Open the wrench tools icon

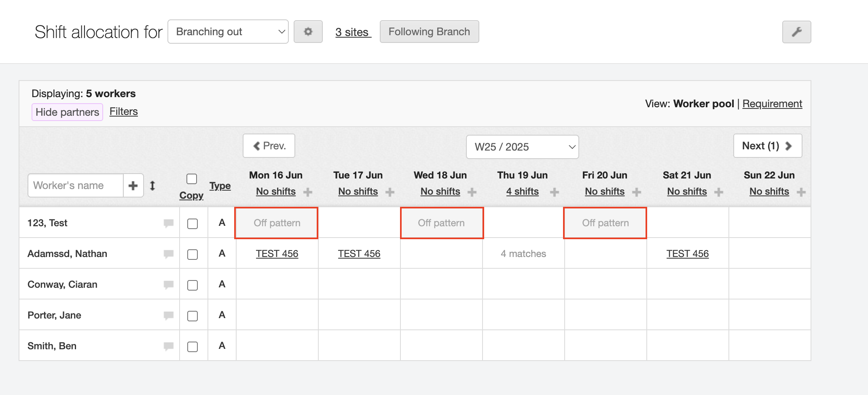click(x=796, y=32)
